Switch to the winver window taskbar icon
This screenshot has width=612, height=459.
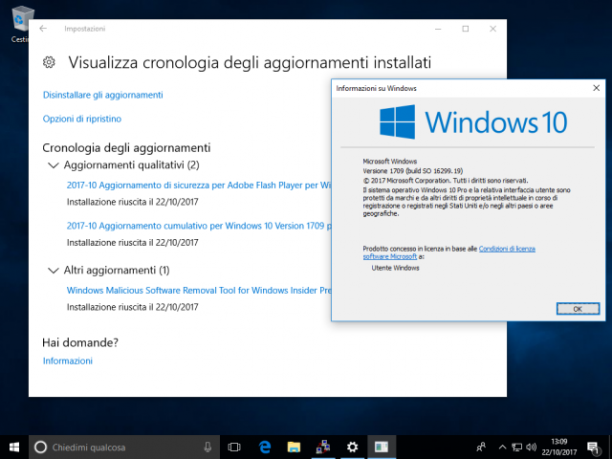coord(381,447)
